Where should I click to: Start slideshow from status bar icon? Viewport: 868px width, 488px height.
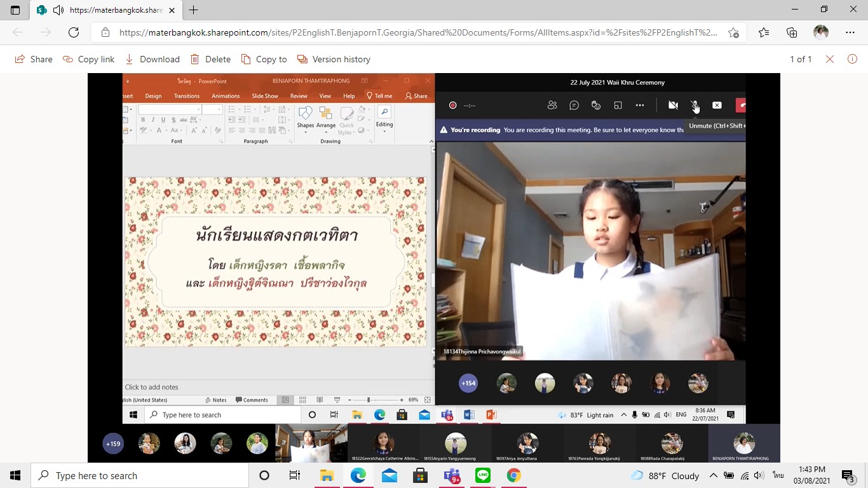[337, 400]
